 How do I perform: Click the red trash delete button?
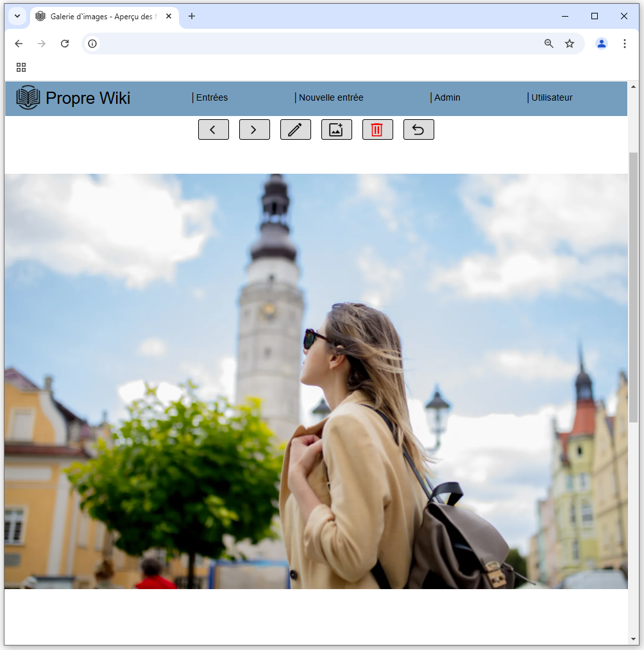click(x=377, y=129)
